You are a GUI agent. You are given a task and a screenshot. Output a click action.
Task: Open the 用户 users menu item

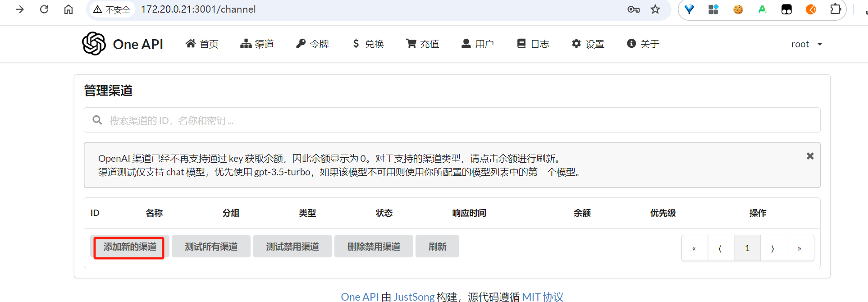[x=478, y=44]
